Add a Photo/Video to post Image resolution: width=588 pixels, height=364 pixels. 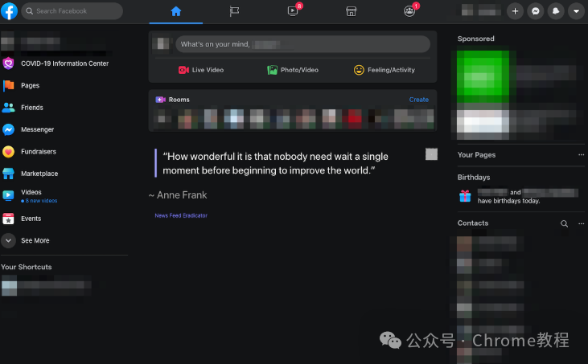293,70
